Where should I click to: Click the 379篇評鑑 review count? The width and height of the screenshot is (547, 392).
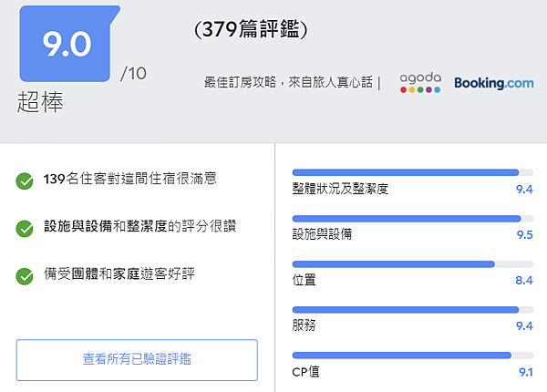tap(252, 30)
